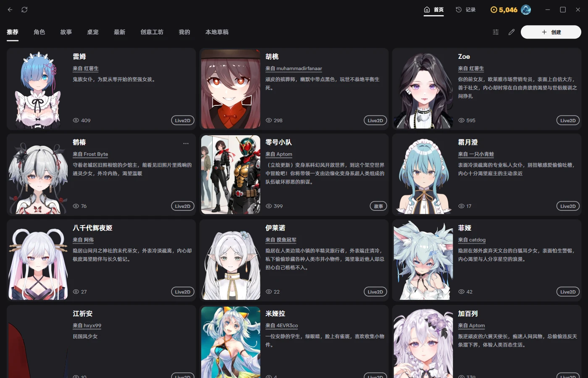Viewport: 588px width, 378px height.
Task: Open Zoe character thumbnail
Action: tap(423, 89)
